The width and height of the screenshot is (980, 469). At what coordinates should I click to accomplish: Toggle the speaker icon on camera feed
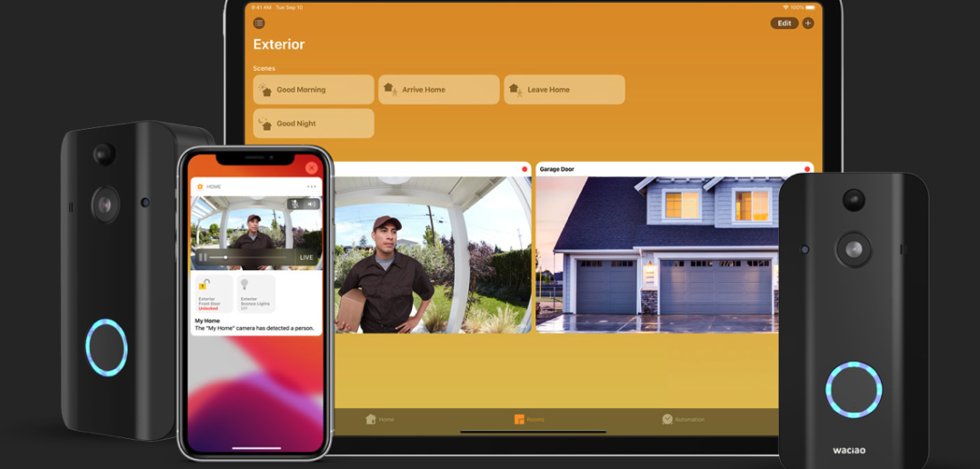(312, 205)
